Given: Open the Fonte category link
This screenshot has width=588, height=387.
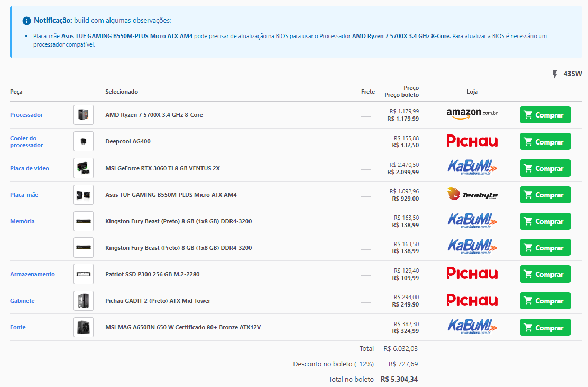Looking at the screenshot, I should (18, 327).
